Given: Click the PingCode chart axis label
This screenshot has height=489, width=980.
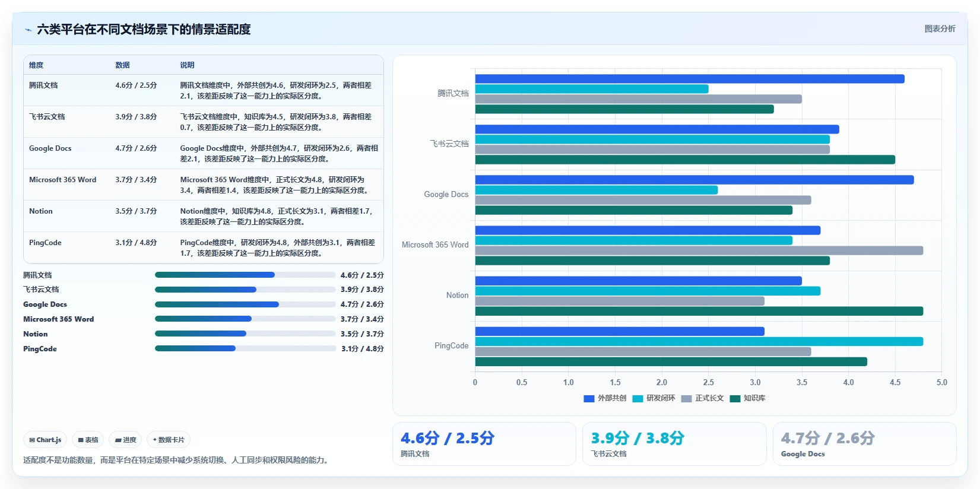Looking at the screenshot, I should [x=451, y=345].
